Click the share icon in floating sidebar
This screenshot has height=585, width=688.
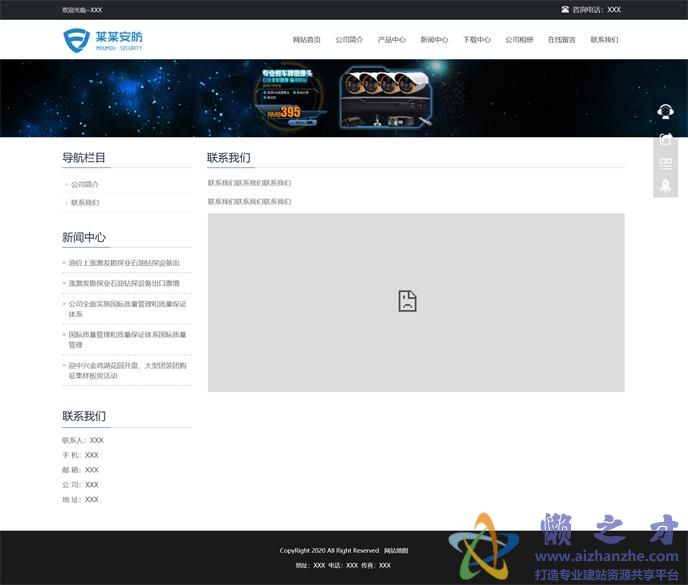point(665,139)
